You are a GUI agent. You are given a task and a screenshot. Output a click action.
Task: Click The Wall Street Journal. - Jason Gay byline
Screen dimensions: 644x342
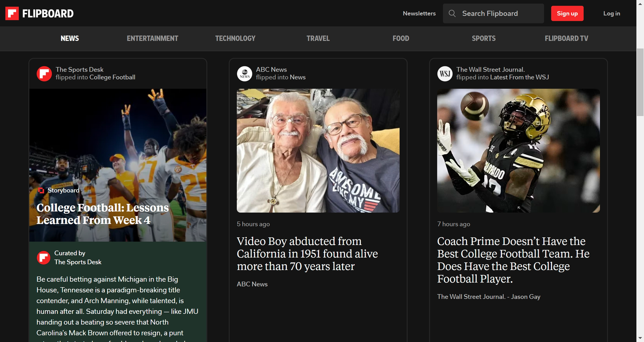[x=489, y=297]
